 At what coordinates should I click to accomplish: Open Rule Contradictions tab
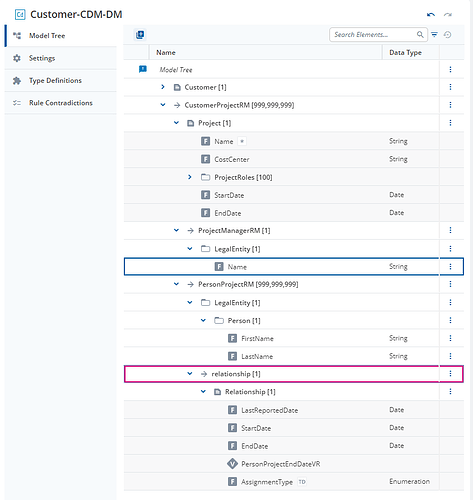[61, 103]
